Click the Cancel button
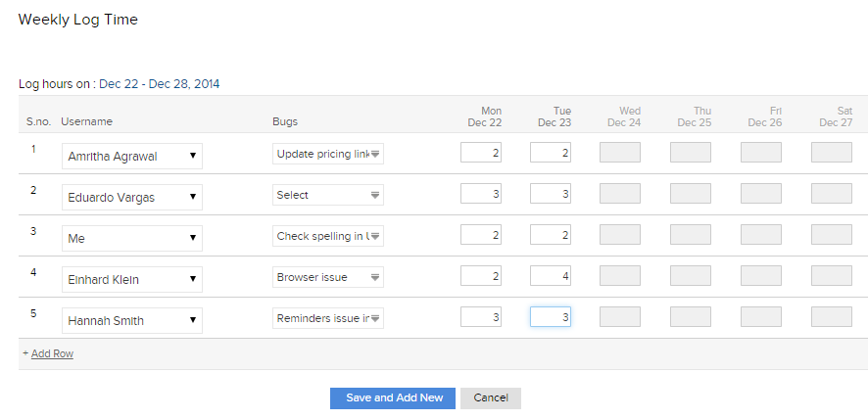Screen dimensions: 868x420 click(491, 397)
